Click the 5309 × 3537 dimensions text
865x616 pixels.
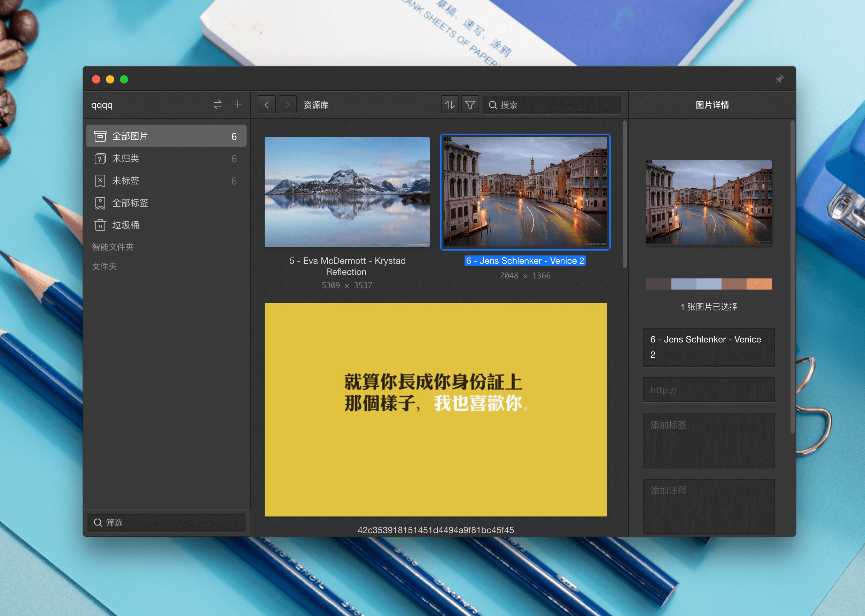(x=347, y=285)
